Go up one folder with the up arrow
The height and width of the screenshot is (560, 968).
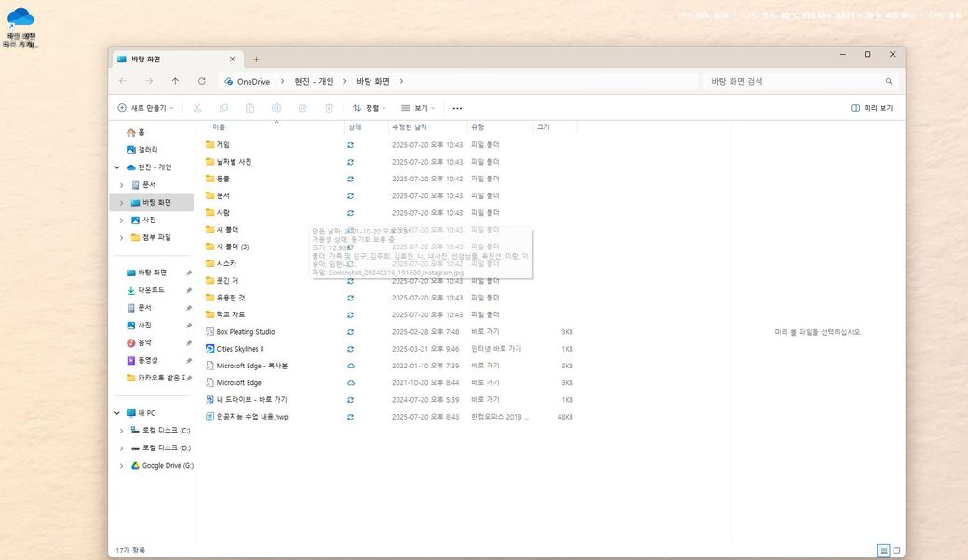(175, 81)
